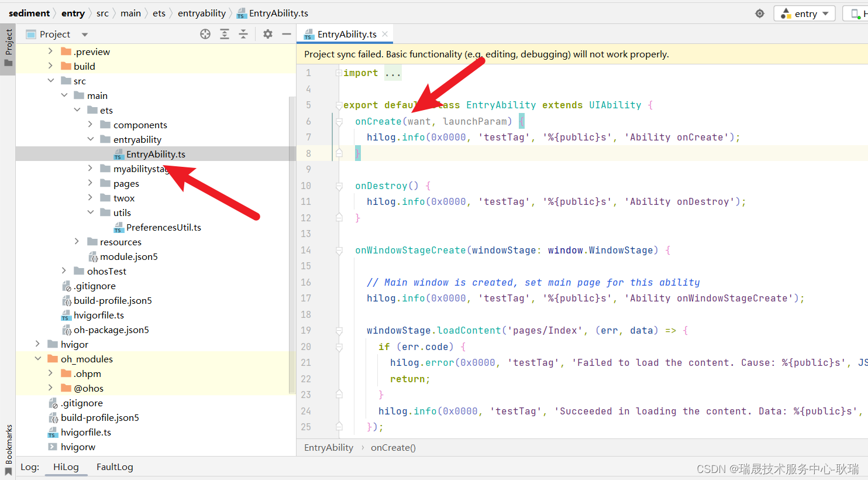Click sediment breadcrumb in navigation bar

coord(29,13)
